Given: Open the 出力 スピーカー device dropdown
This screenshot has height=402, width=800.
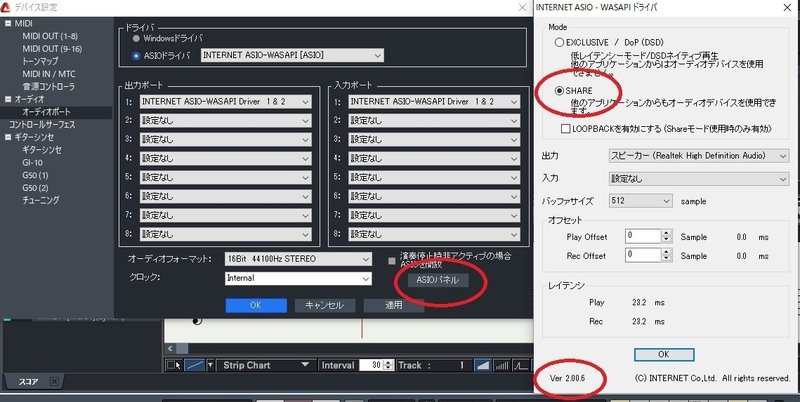Looking at the screenshot, I should point(699,156).
